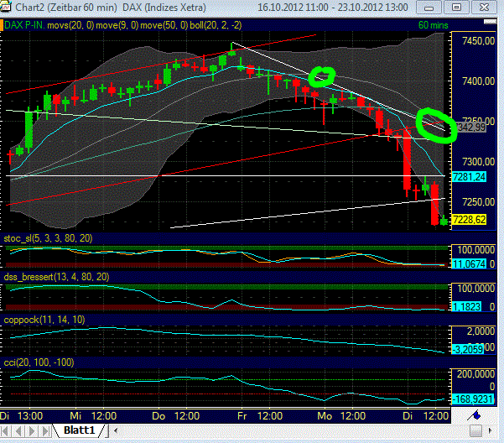This screenshot has height=443, width=504.
Task: Click the 7281,24 moving average price tag
Action: [x=469, y=177]
